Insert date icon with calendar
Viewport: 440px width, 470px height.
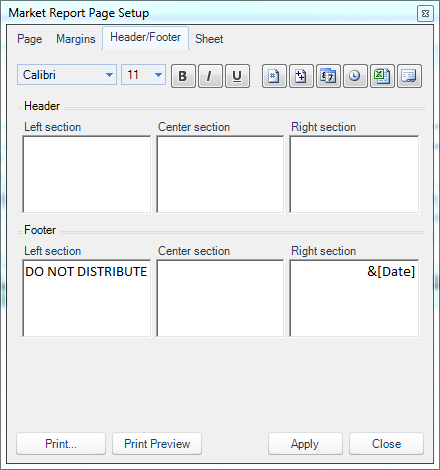point(328,76)
